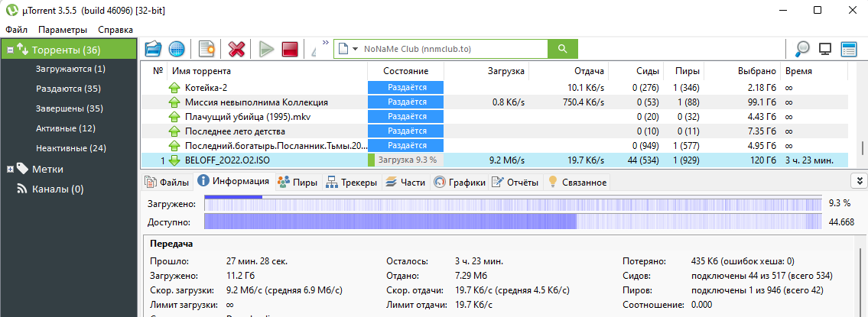This screenshot has height=317, width=868.
Task: Click the Метки tag icon
Action: click(22, 169)
